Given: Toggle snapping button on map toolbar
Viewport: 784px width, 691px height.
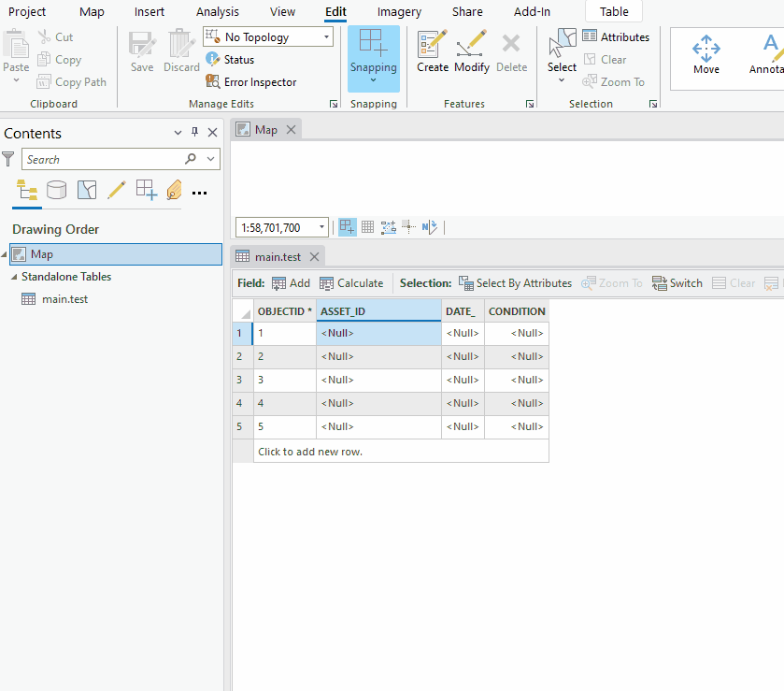Looking at the screenshot, I should pos(347,227).
